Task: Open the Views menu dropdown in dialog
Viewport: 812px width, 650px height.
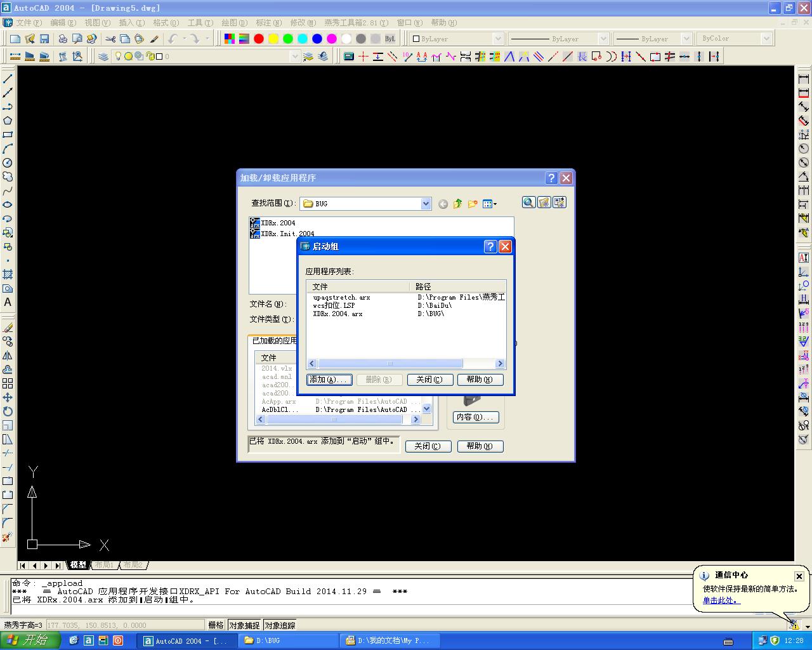Action: coord(490,204)
